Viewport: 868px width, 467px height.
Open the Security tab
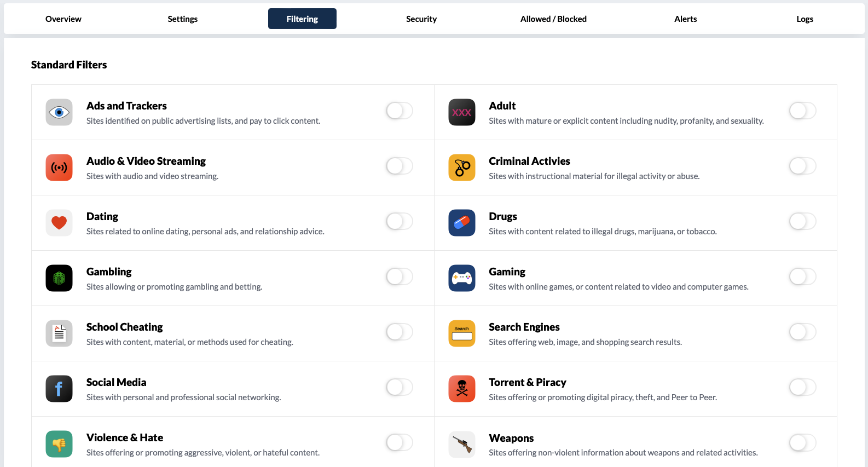(x=421, y=19)
